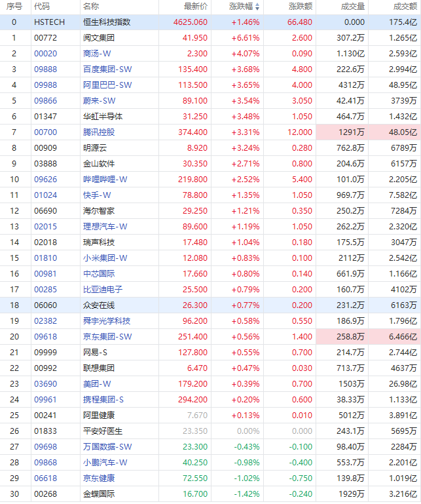Image resolution: width=421 pixels, height=504 pixels.
Task: Open stock link 比亚迪电子
Action: [103, 290]
